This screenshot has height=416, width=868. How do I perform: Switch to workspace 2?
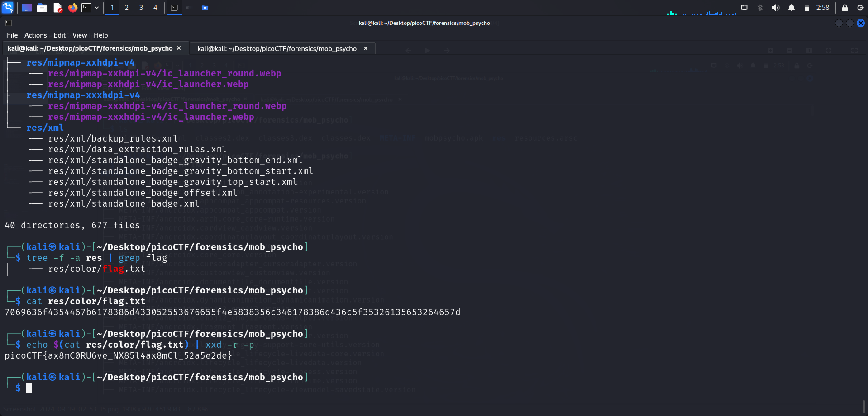pos(127,8)
